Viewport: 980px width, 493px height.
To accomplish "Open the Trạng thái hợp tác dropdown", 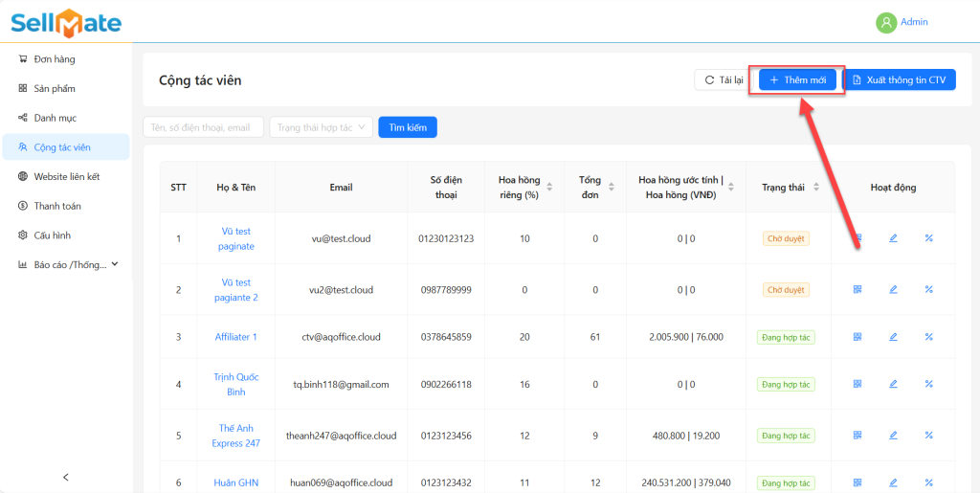I will (x=321, y=127).
